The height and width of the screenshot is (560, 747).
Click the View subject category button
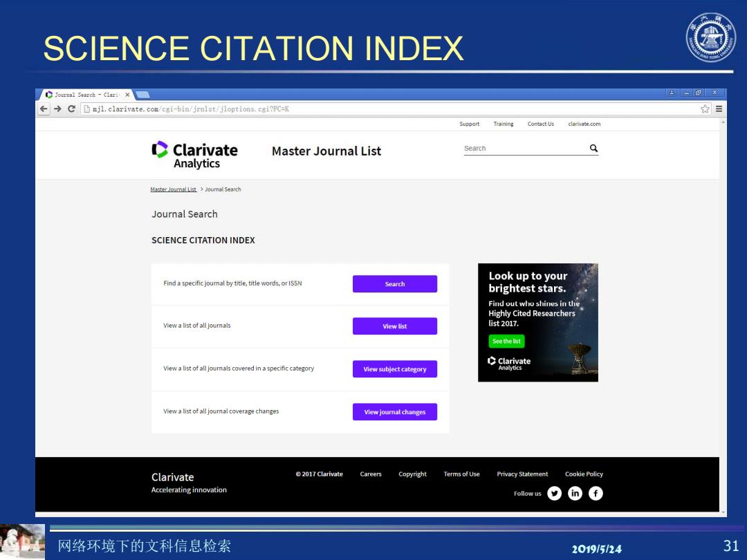(x=395, y=369)
